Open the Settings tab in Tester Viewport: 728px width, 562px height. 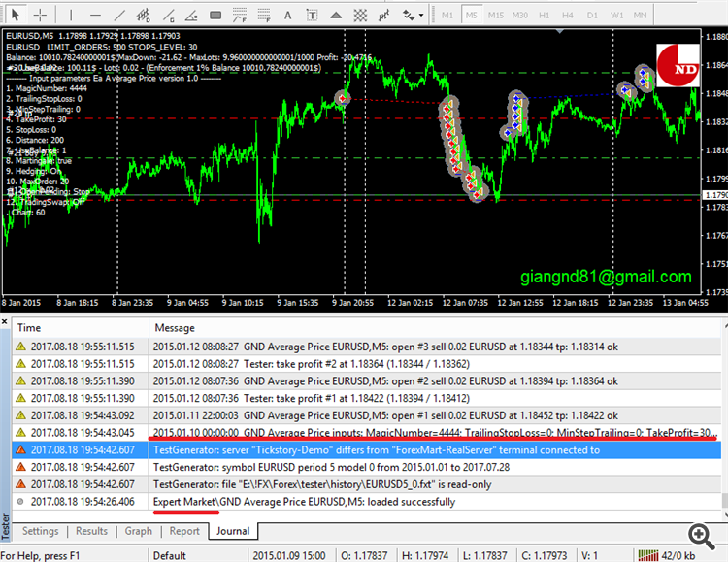coord(41,531)
